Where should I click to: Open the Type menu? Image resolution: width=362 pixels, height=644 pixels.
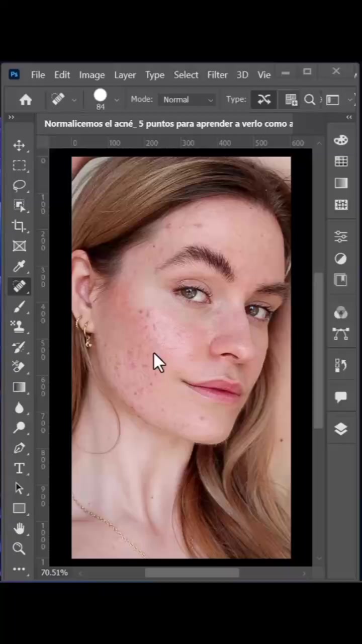click(x=155, y=74)
